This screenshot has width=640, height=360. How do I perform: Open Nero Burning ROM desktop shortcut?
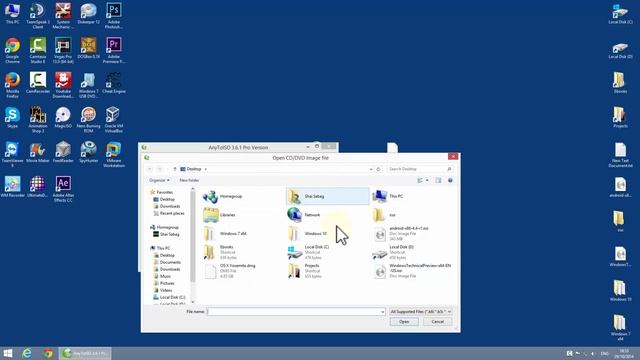(x=88, y=120)
